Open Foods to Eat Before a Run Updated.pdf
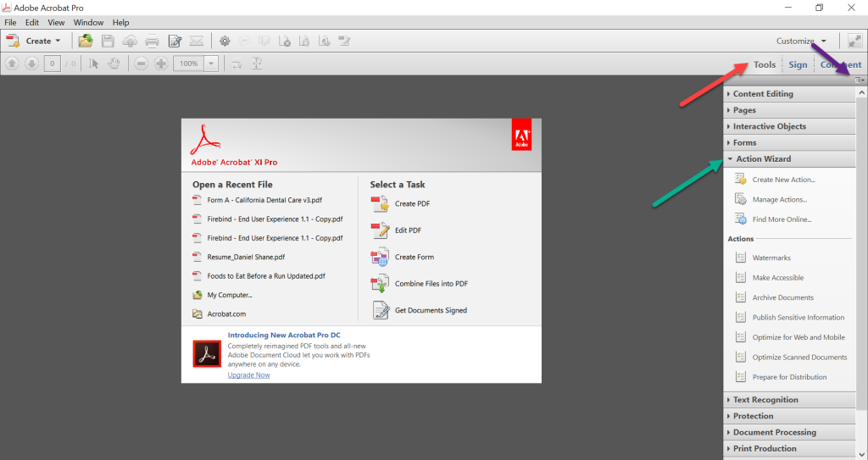This screenshot has width=868, height=460. pos(266,275)
